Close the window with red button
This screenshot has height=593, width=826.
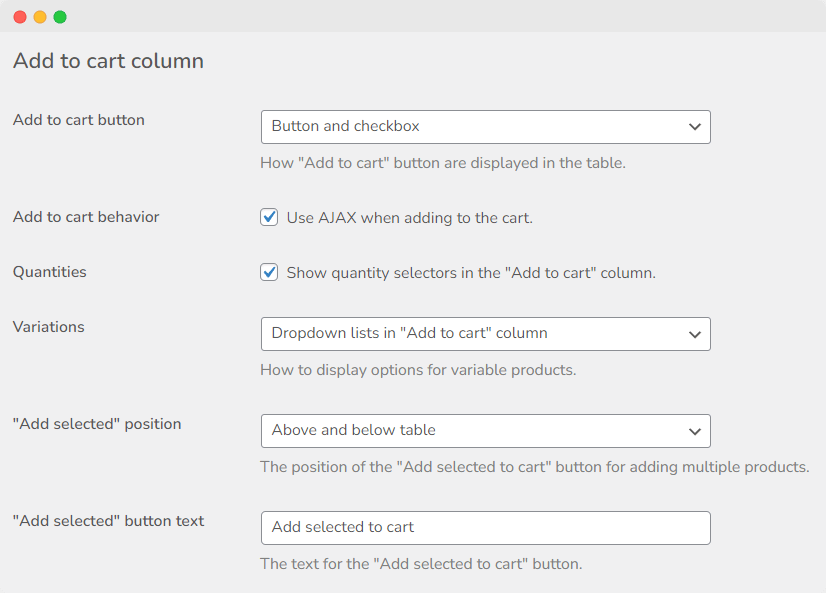click(x=20, y=17)
